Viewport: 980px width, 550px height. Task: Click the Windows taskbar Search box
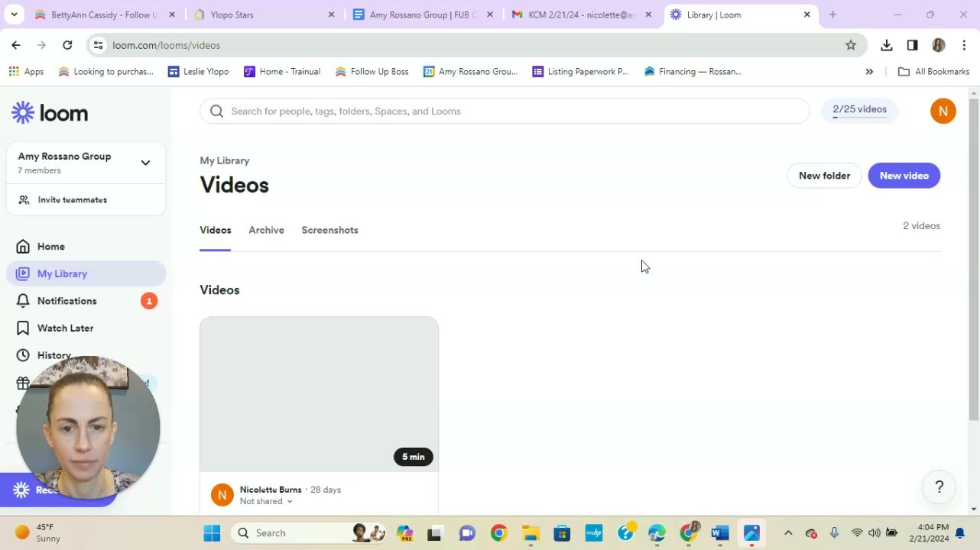coord(310,532)
